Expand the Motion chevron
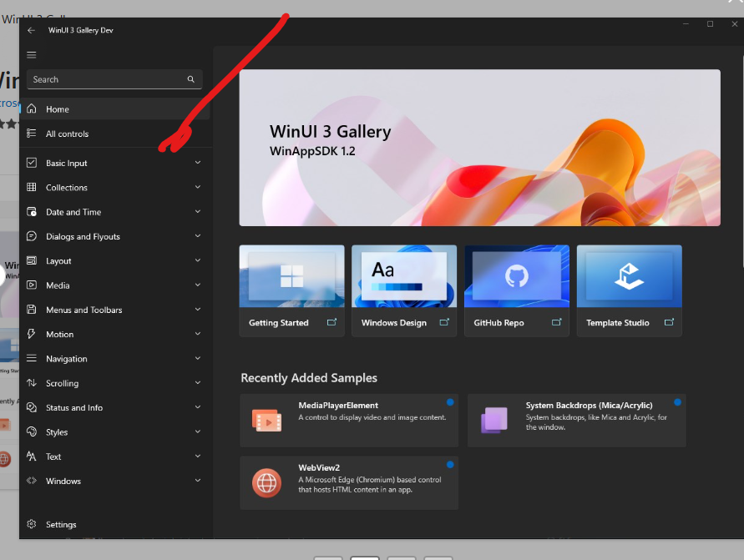 pyautogui.click(x=198, y=334)
